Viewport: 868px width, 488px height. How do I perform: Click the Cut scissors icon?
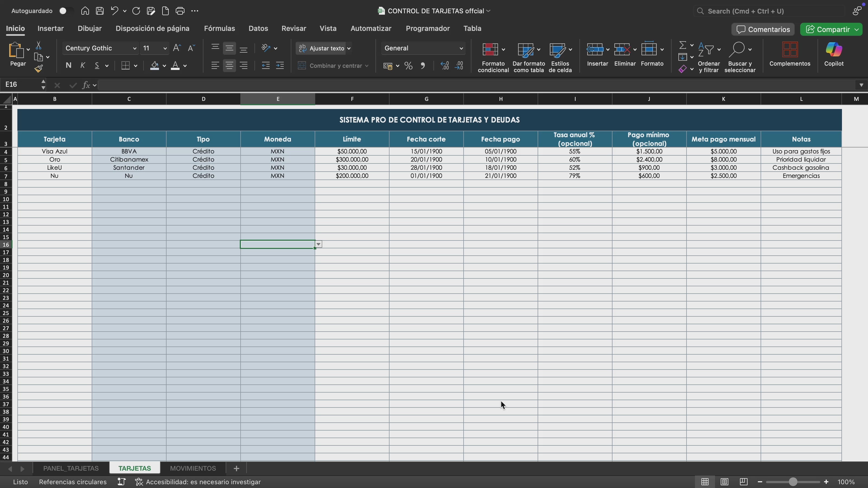tap(39, 45)
